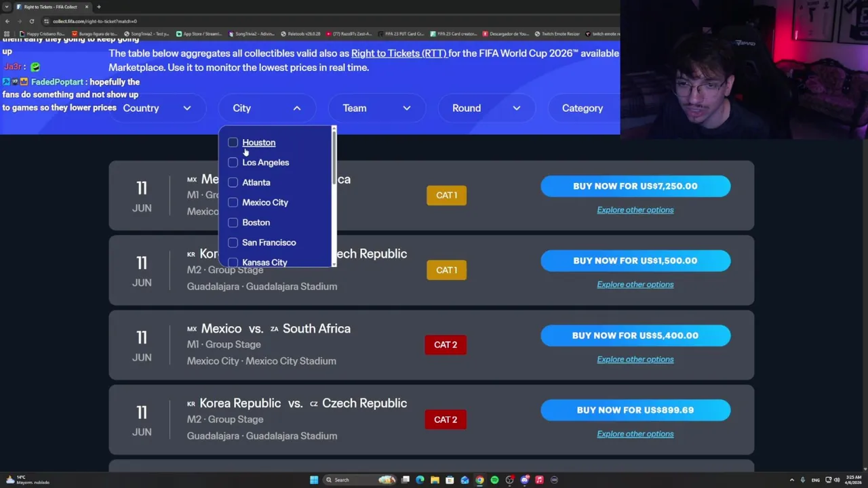
Task: Check the Houston city checkbox
Action: (x=233, y=142)
